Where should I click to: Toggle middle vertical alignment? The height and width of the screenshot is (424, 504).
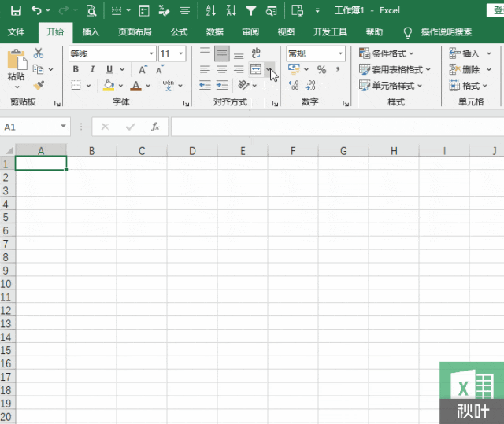click(x=222, y=53)
